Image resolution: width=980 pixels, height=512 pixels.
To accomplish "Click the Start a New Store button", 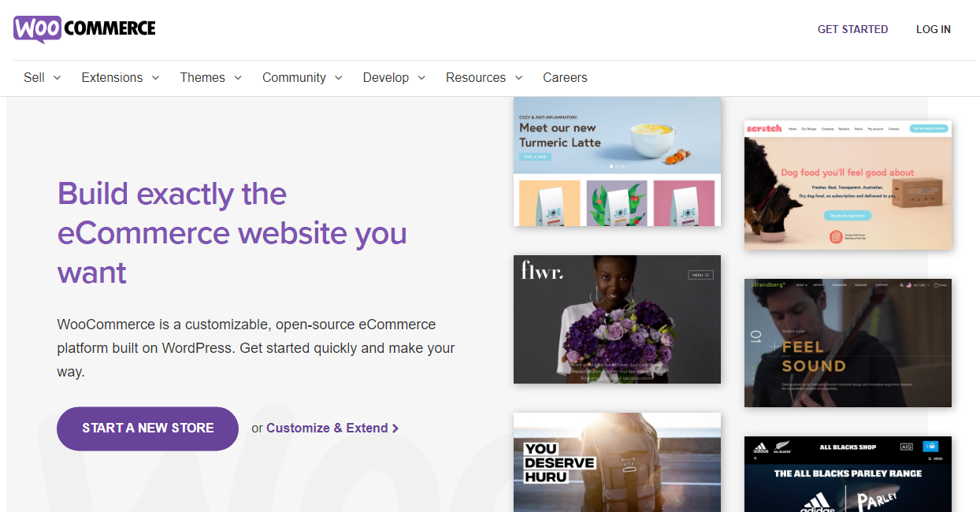I will [147, 429].
